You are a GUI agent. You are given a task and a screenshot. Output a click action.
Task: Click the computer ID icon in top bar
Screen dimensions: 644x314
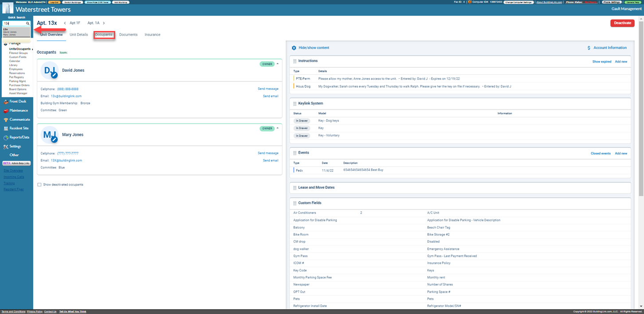coord(469,2)
